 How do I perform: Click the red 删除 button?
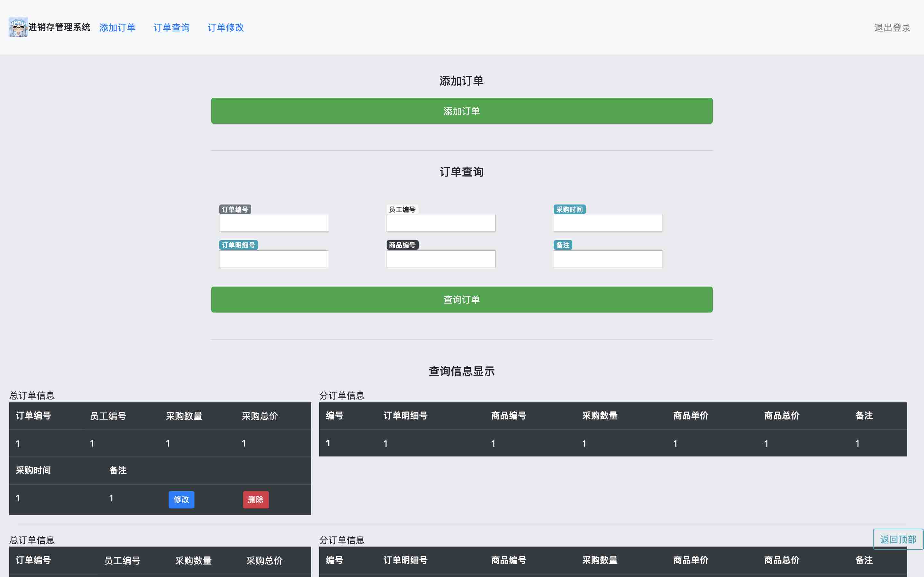point(256,499)
